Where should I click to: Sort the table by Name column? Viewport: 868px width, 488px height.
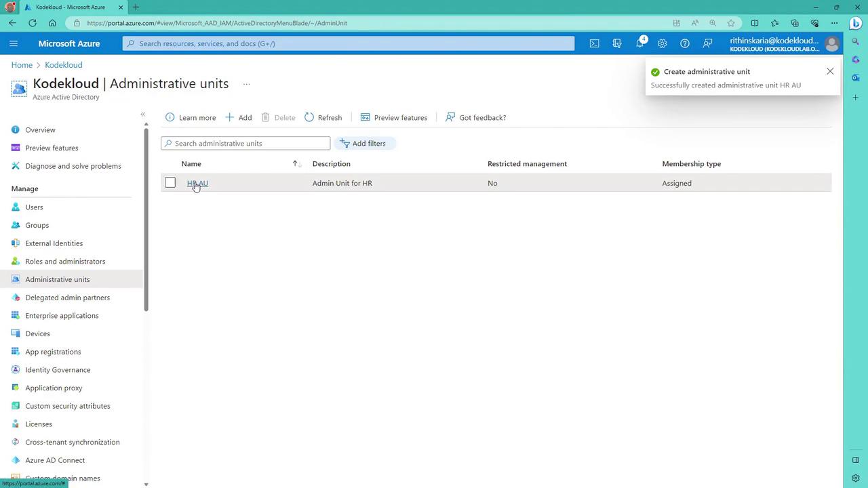coord(191,163)
